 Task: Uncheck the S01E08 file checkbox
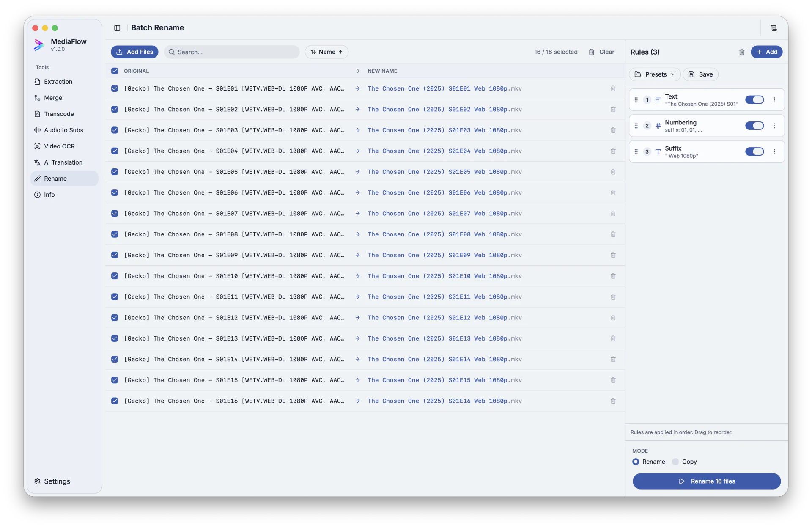point(115,234)
